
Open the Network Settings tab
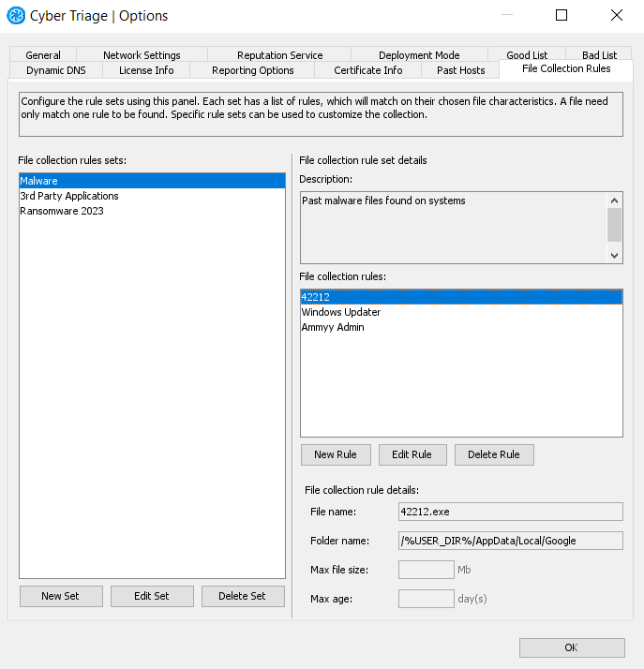(x=142, y=54)
